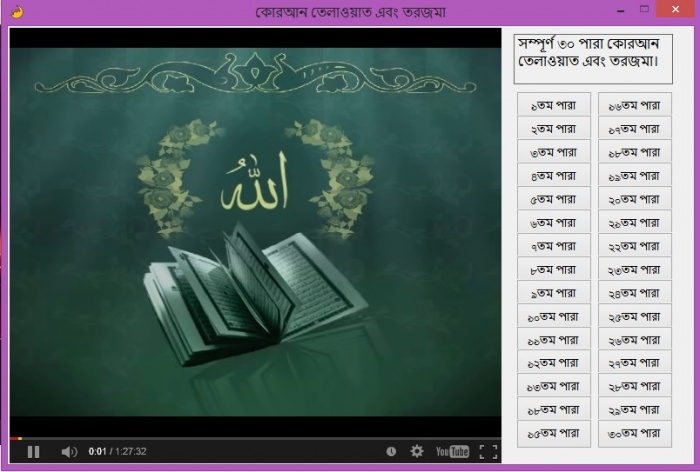Choose the ২৬তম পারা button
The width and height of the screenshot is (700, 472).
pos(635,340)
